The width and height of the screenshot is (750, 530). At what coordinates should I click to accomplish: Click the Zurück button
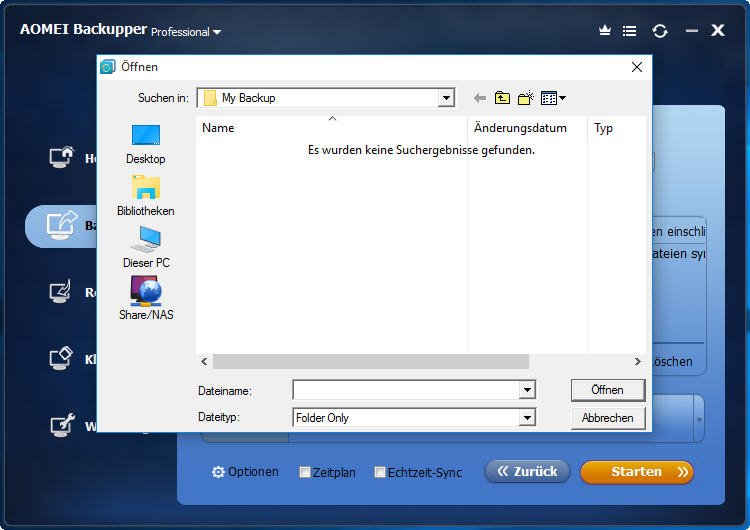[x=527, y=472]
